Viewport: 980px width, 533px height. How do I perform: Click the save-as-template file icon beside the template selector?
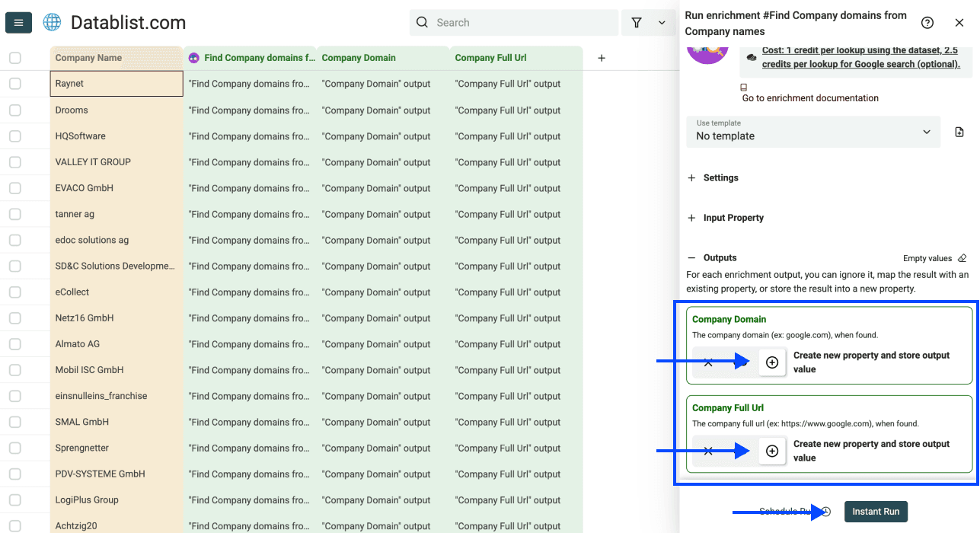[x=959, y=132]
